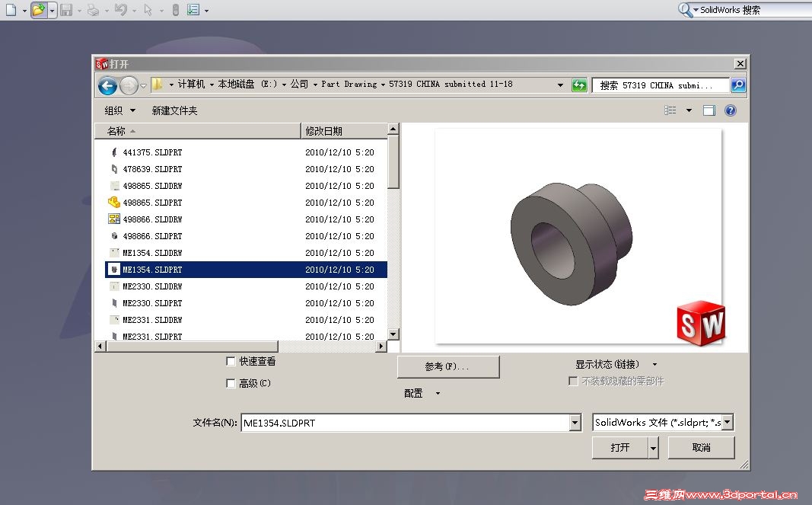This screenshot has height=505, width=812.
Task: Click the 打开 button
Action: [620, 447]
